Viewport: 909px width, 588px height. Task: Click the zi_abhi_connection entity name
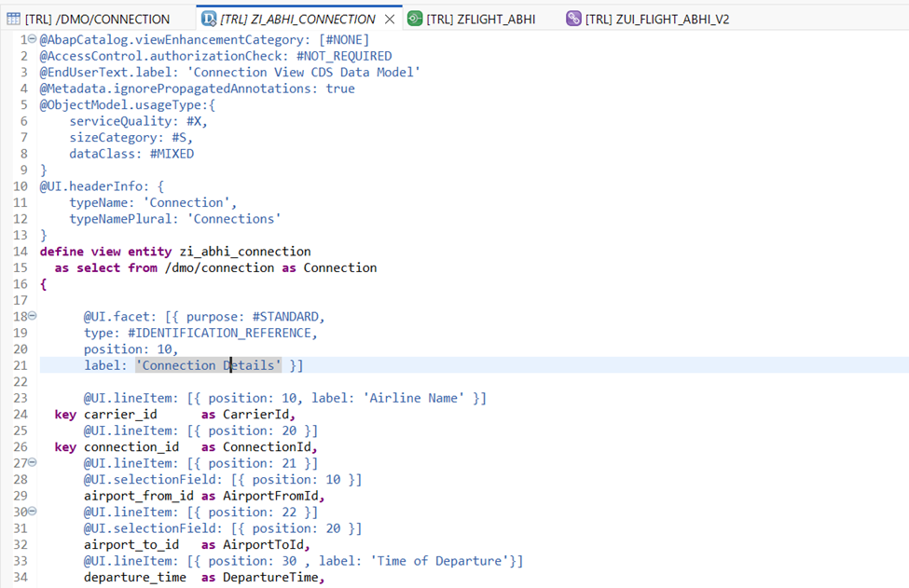point(244,252)
